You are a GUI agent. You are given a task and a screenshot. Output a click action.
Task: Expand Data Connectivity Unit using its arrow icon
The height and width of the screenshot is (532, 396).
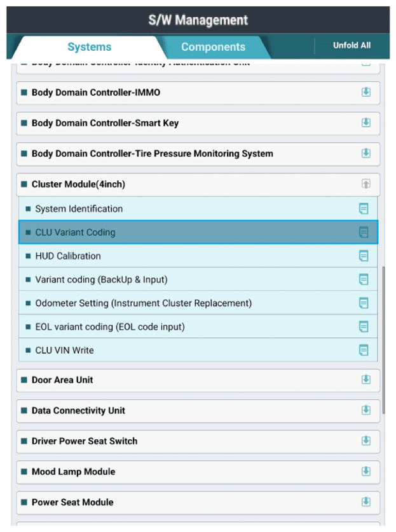click(x=365, y=410)
